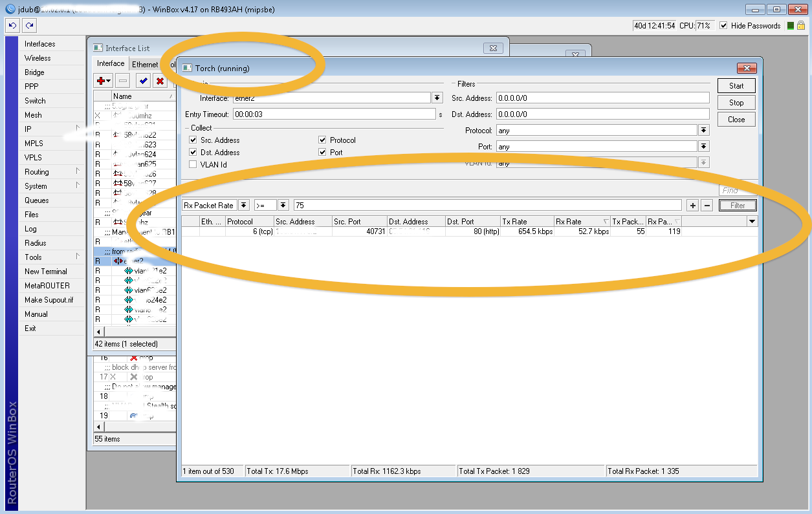This screenshot has height=514, width=812.
Task: Open the Tools menu in the sidebar
Action: pyautogui.click(x=34, y=257)
